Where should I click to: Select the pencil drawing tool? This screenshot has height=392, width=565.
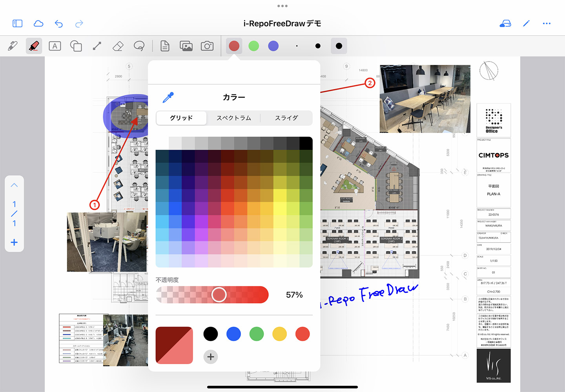tap(13, 46)
